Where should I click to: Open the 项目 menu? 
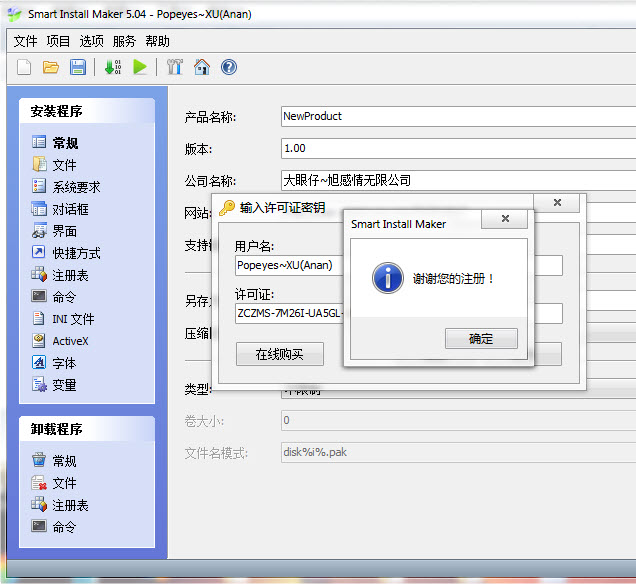tap(58, 41)
